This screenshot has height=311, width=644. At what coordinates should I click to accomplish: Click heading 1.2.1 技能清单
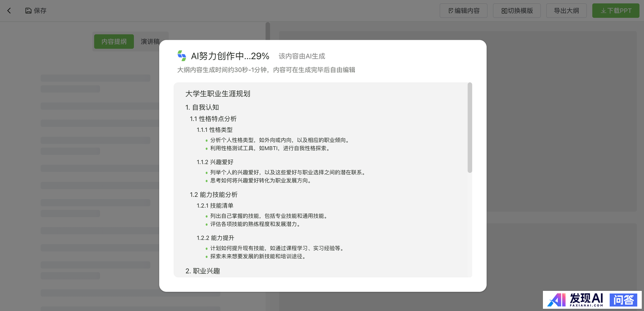point(215,206)
